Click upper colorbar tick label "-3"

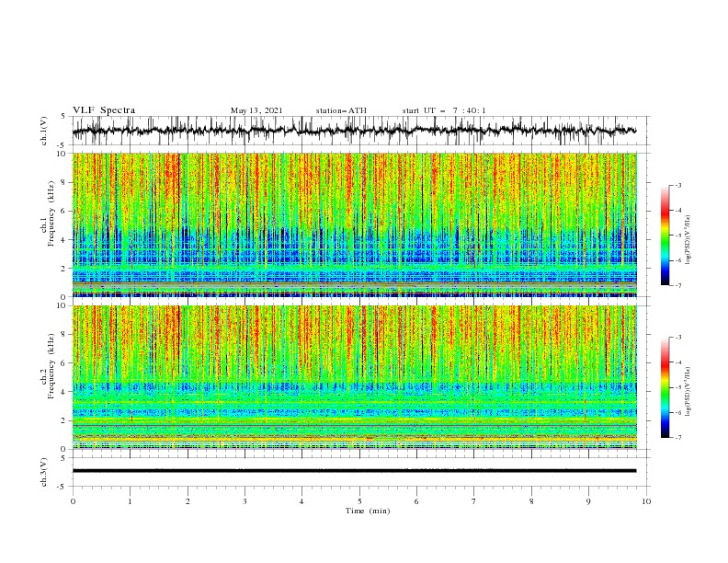click(678, 185)
